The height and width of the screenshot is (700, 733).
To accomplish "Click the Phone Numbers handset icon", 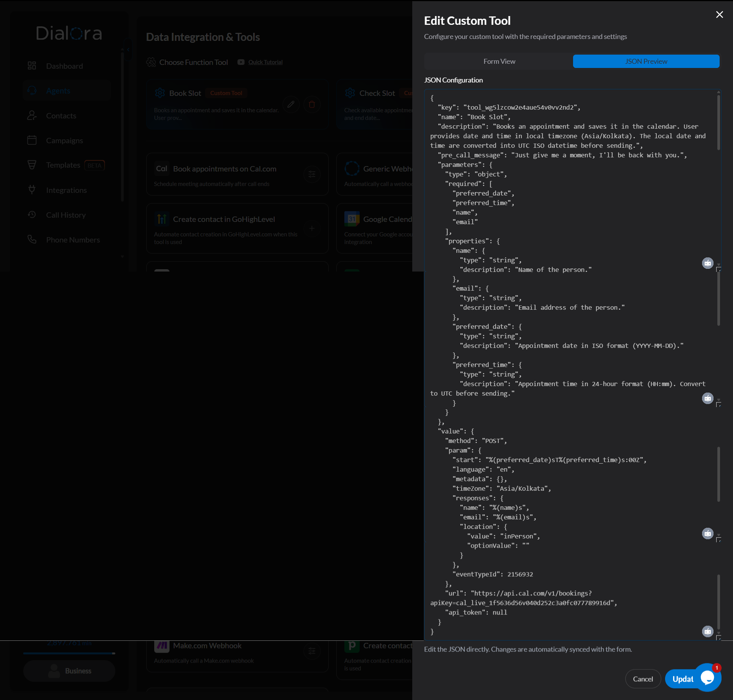I will tap(32, 239).
